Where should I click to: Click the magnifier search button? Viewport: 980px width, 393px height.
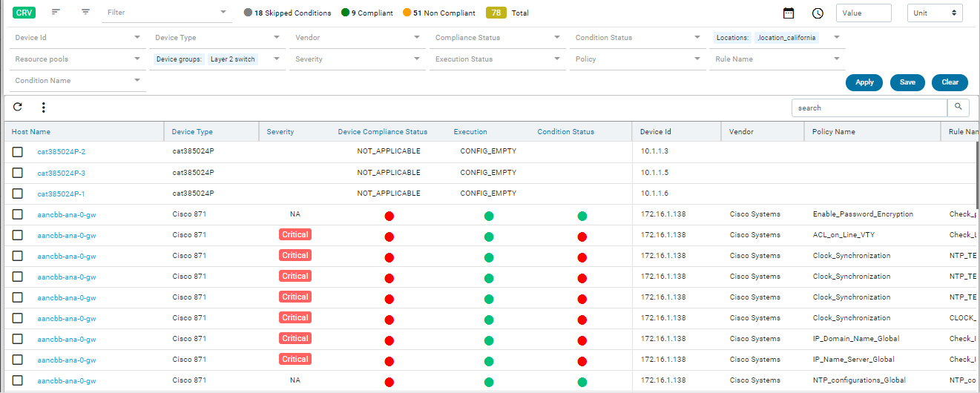(958, 108)
